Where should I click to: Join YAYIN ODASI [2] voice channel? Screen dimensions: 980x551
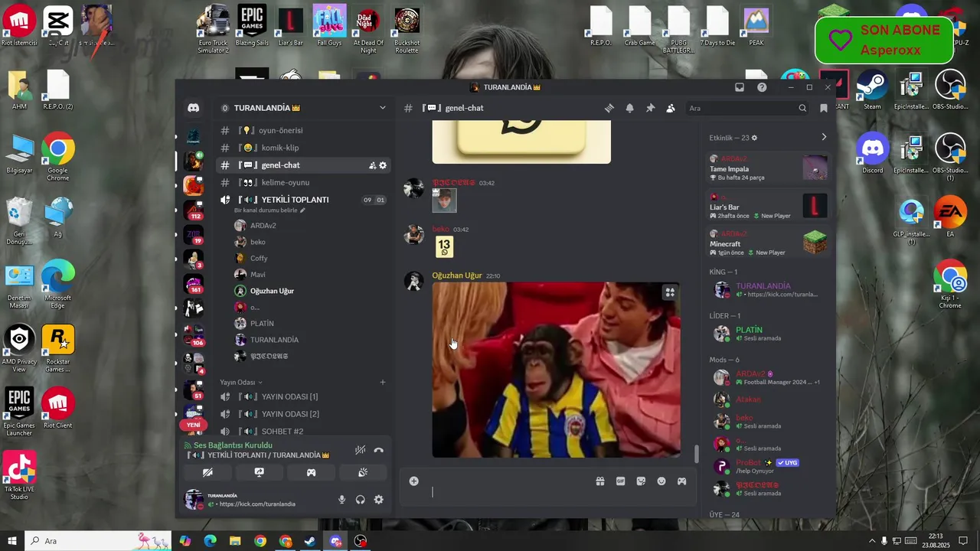click(x=302, y=414)
